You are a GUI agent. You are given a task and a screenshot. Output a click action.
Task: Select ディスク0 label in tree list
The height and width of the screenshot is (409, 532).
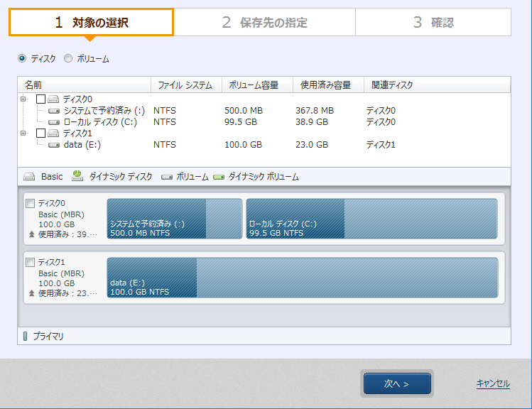coord(77,99)
